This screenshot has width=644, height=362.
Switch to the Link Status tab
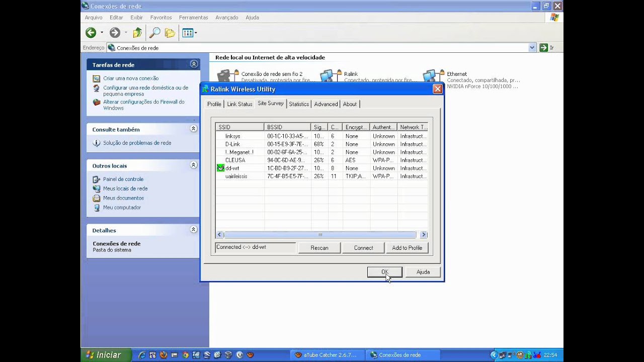coord(239,104)
